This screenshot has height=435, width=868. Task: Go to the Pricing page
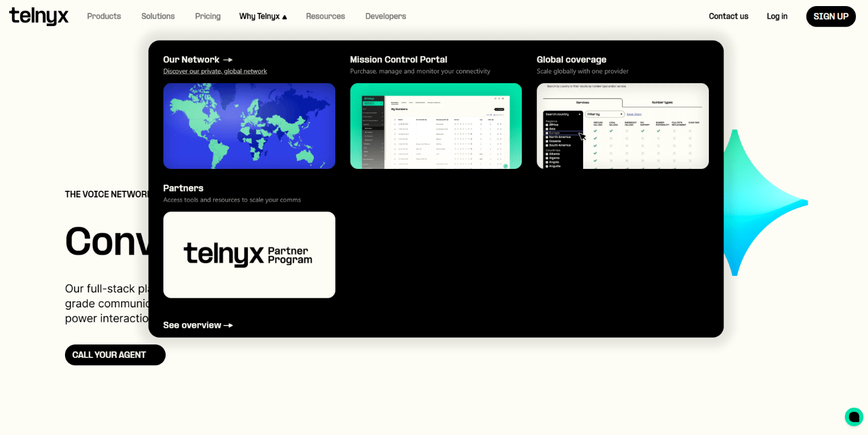pos(208,16)
